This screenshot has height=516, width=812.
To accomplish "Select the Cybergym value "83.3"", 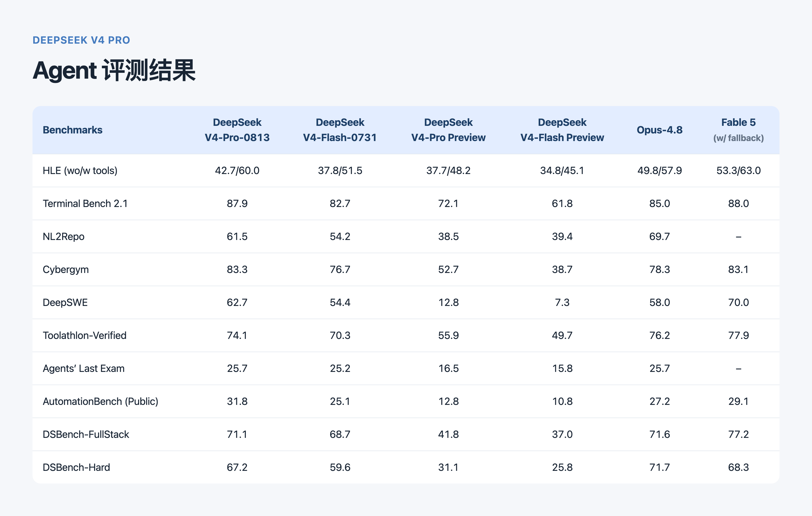I will (237, 270).
